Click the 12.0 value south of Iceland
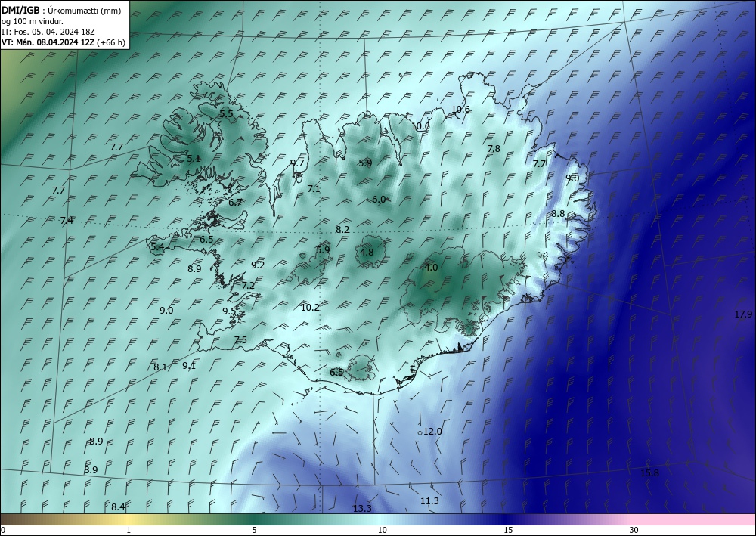 point(432,432)
